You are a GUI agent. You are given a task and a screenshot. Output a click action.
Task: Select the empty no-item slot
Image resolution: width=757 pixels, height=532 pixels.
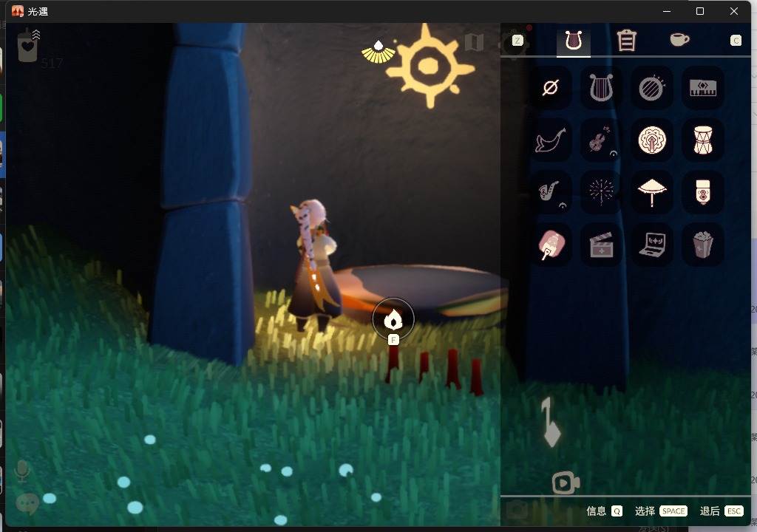pyautogui.click(x=551, y=88)
